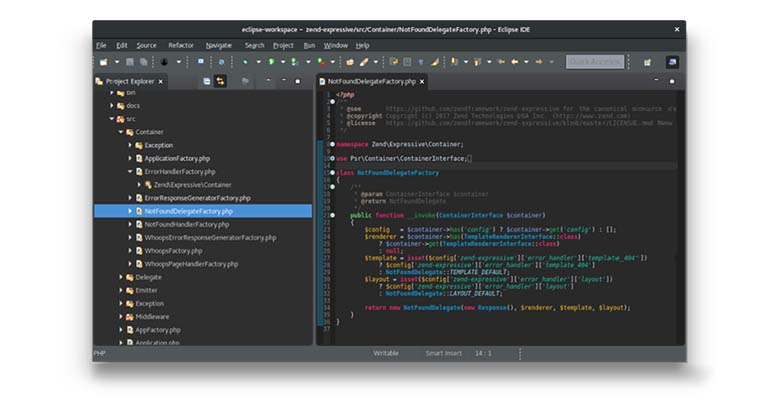Toggle Skip All Breakpoints icon
Image resolution: width=768 pixels, height=403 pixels.
point(221,62)
